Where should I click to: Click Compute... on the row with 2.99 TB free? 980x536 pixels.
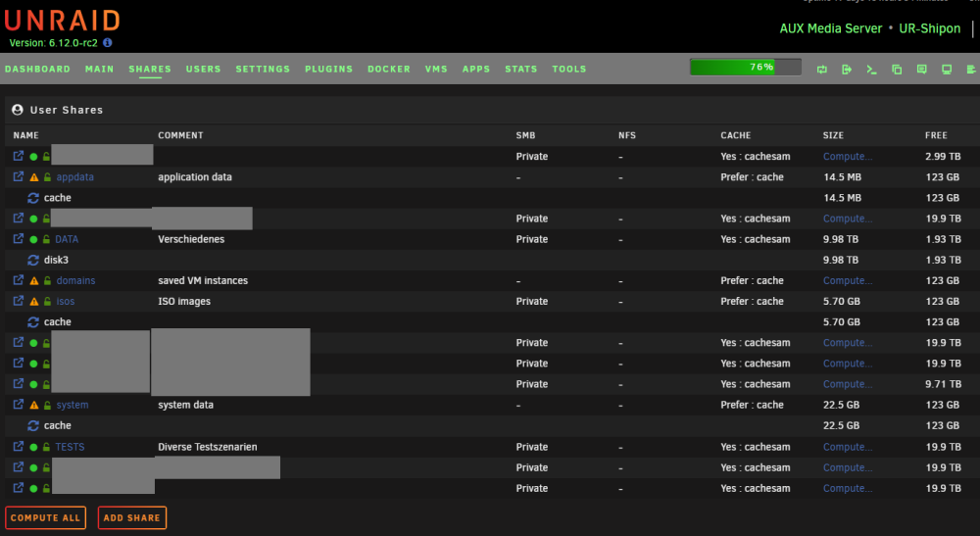(848, 156)
